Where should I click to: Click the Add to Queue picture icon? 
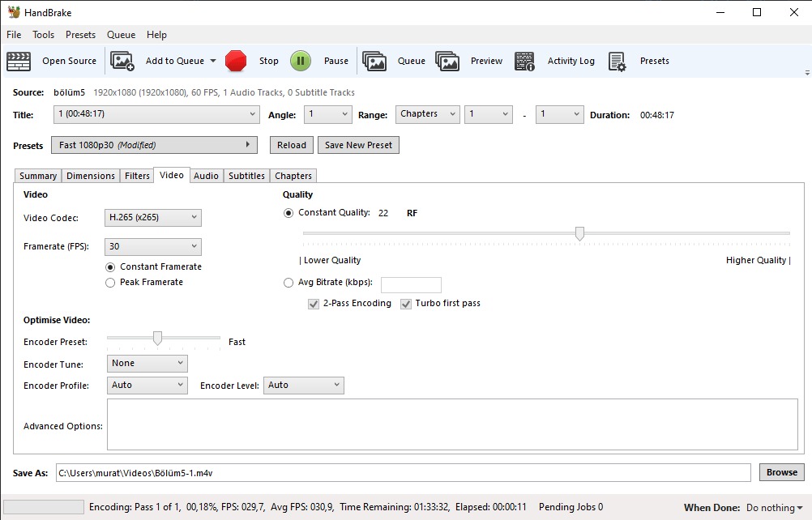[122, 61]
